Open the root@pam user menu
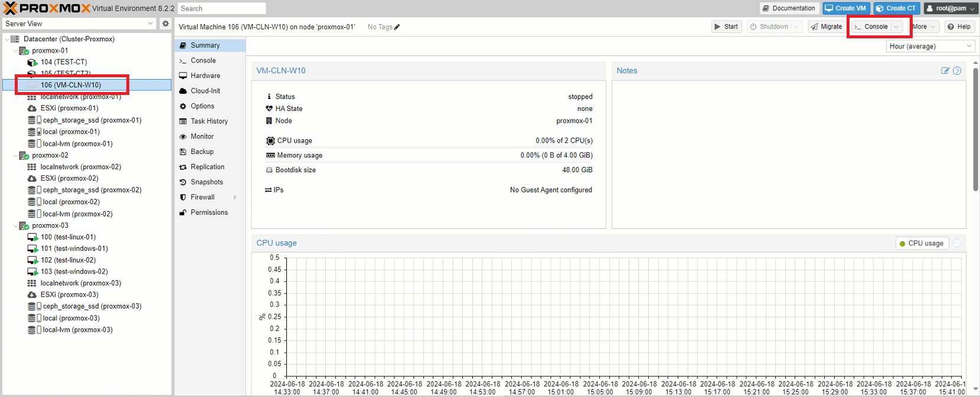 (950, 8)
